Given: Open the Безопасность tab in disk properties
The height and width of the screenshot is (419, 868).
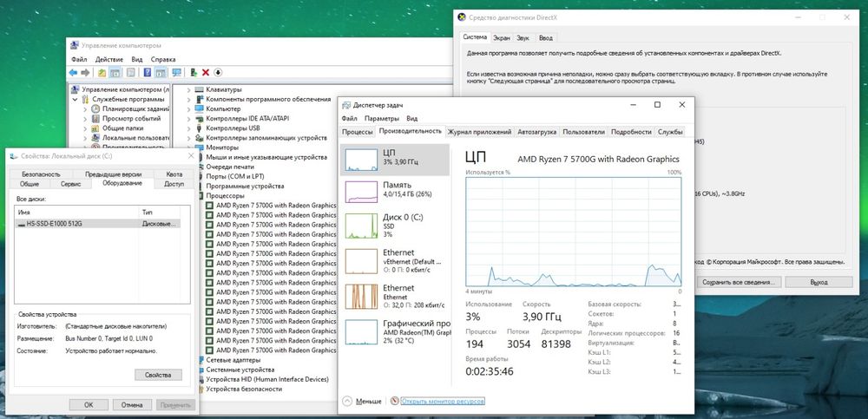Looking at the screenshot, I should (x=41, y=174).
